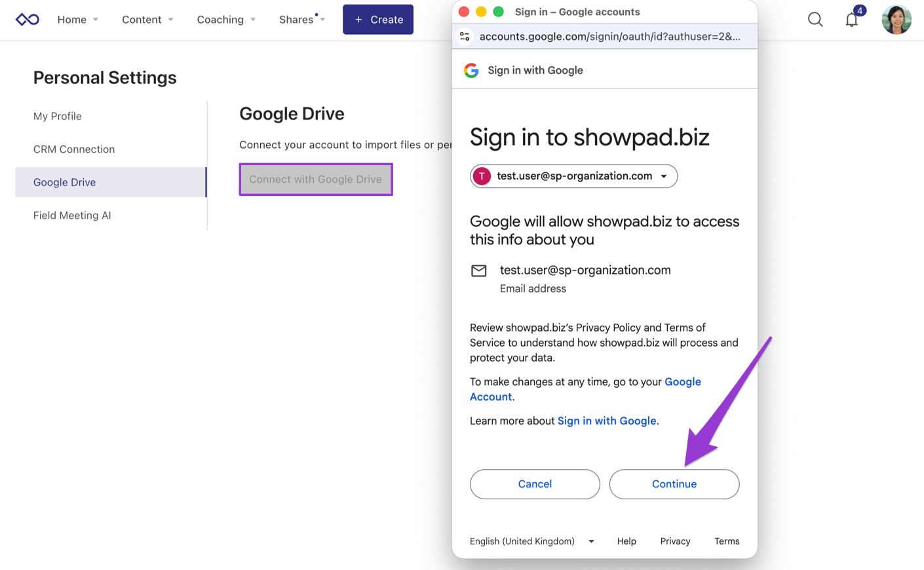Open the Help footer link

pyautogui.click(x=626, y=541)
